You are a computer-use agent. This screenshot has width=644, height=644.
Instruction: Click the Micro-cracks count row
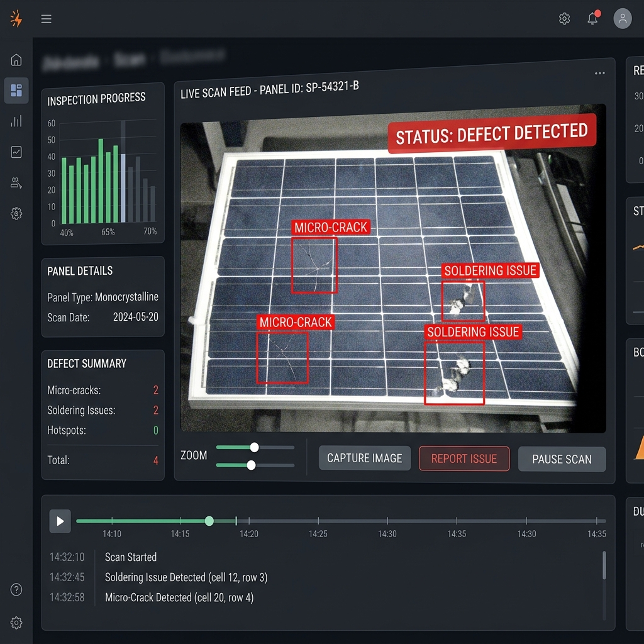pos(103,390)
